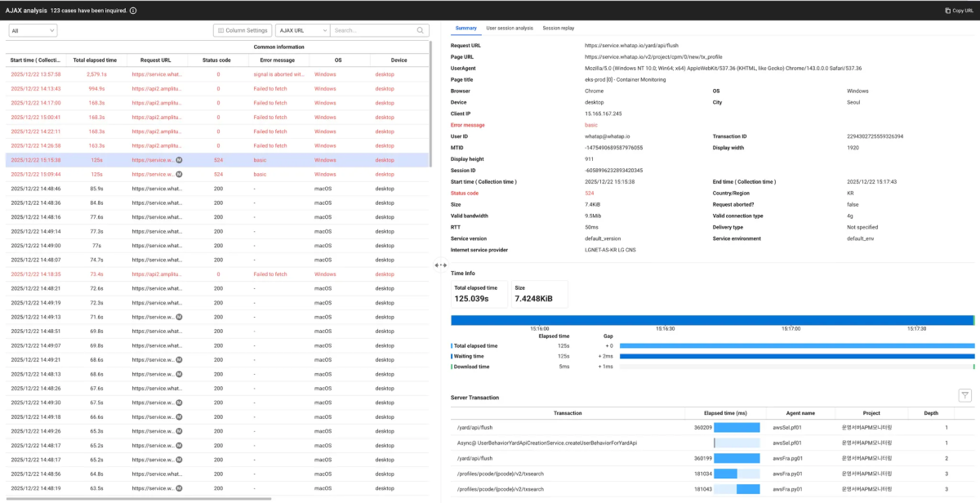Click the awsFra.pg01 agent name
The height and width of the screenshot is (503, 980).
787,458
